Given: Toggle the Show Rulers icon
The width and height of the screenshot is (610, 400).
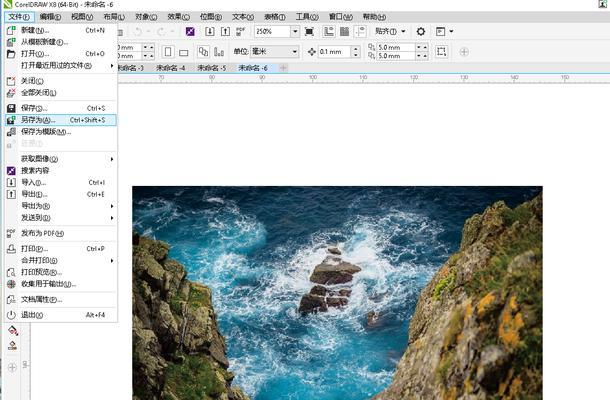Looking at the screenshot, I should 329,32.
